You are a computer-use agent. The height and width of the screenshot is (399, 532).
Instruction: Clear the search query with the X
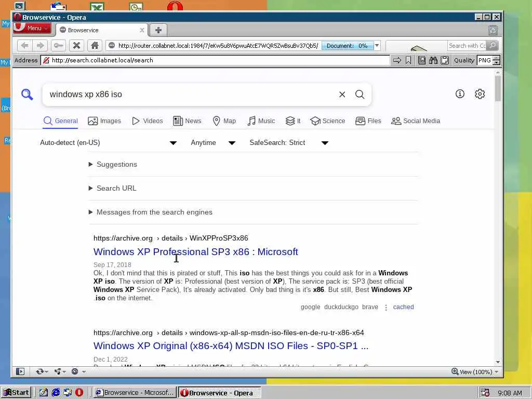[x=342, y=95]
